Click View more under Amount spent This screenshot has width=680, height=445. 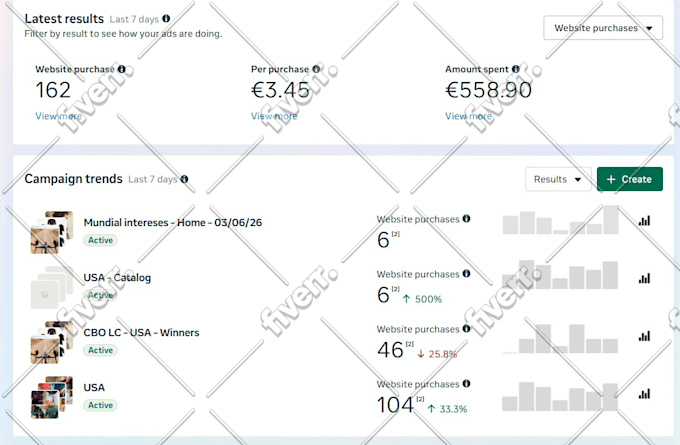[x=468, y=116]
